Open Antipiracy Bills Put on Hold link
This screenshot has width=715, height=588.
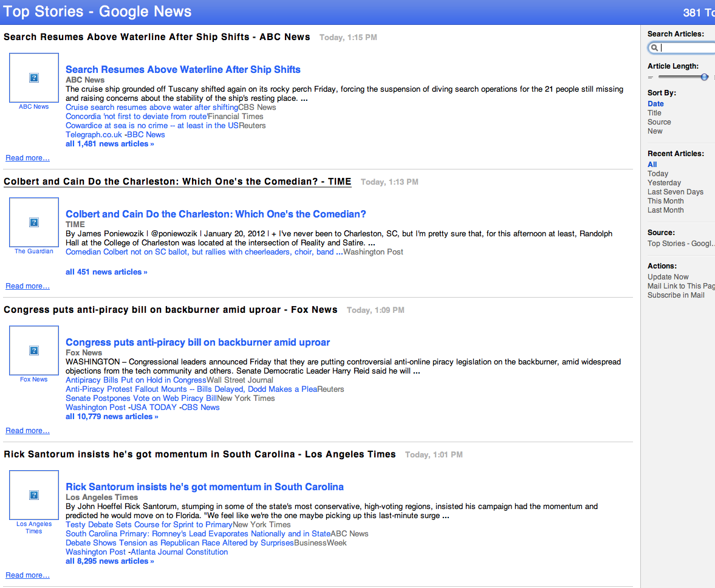[x=136, y=380]
